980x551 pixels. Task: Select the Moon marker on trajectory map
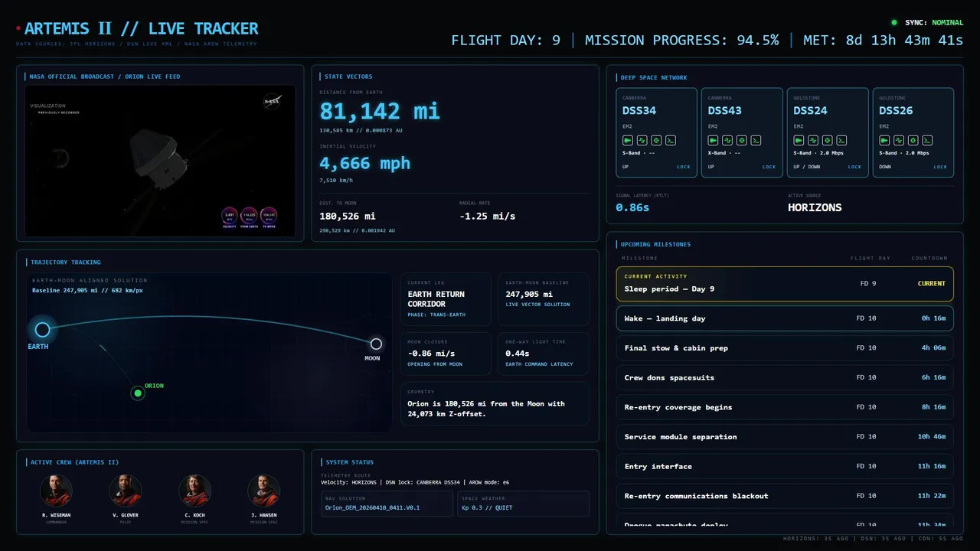376,344
